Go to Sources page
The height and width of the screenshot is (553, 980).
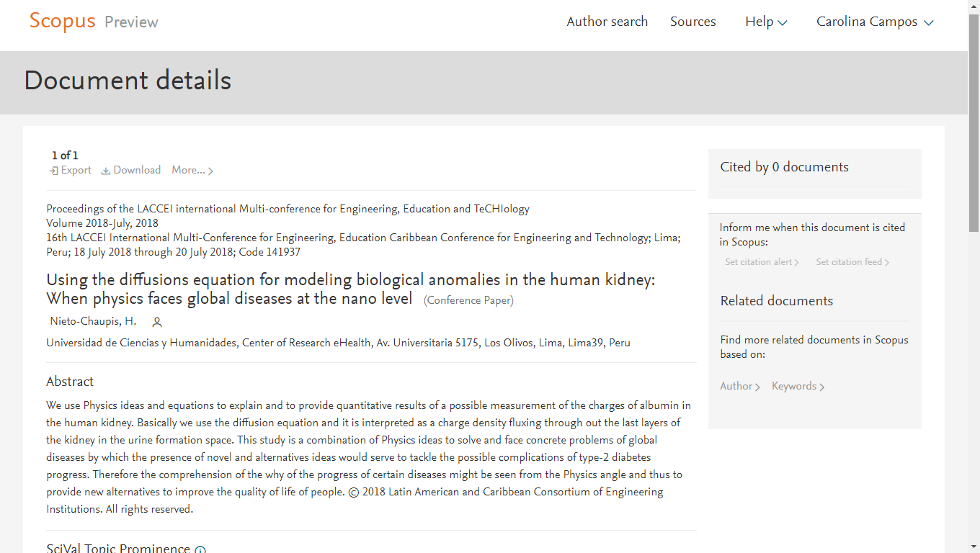coord(692,22)
